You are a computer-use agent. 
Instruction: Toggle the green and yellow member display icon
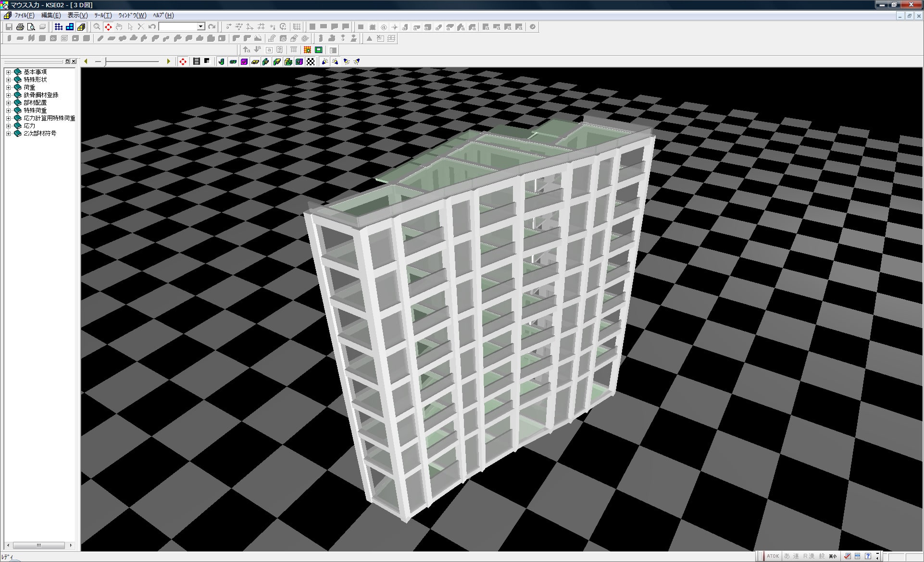[x=266, y=61]
